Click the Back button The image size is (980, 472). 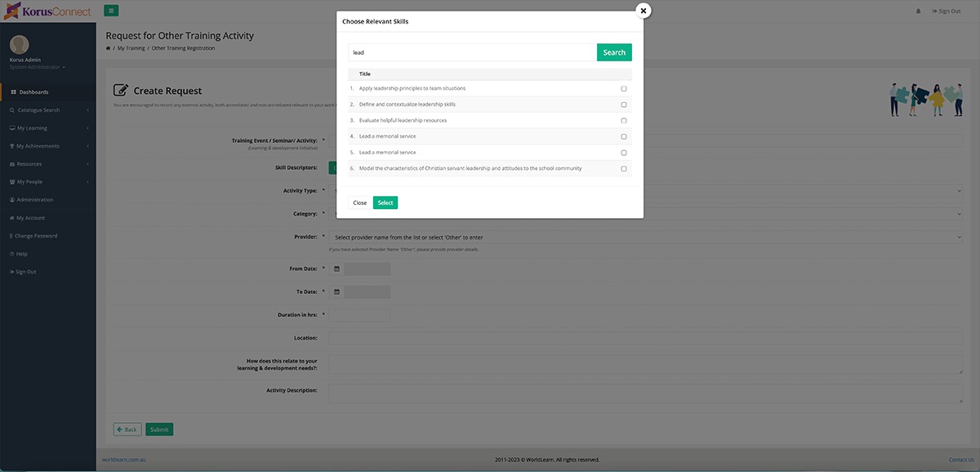click(127, 430)
